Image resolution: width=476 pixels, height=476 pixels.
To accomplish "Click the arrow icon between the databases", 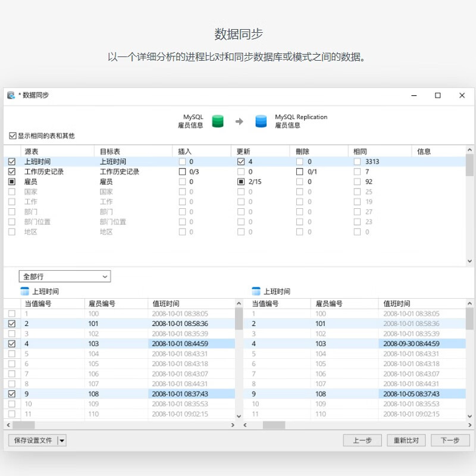I will click(x=239, y=121).
